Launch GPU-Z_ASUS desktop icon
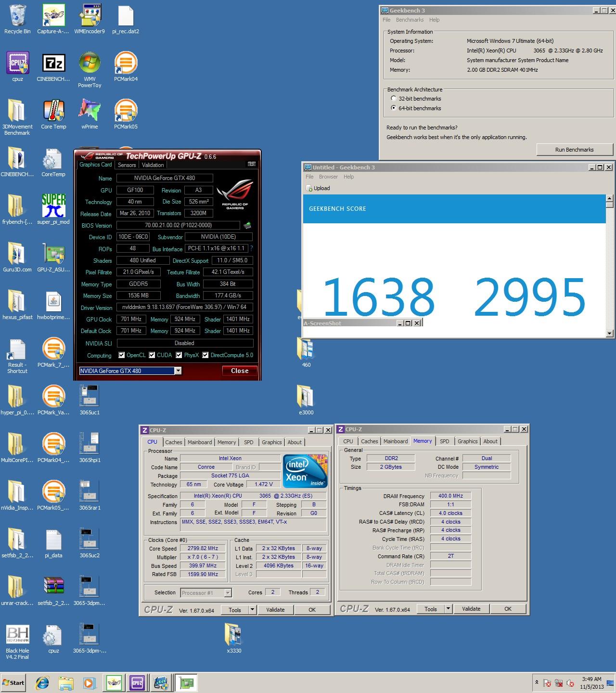 [x=53, y=257]
